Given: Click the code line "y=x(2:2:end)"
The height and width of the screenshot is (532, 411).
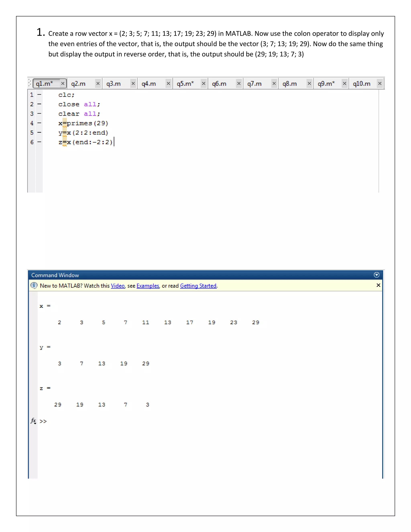Looking at the screenshot, I should point(83,133).
